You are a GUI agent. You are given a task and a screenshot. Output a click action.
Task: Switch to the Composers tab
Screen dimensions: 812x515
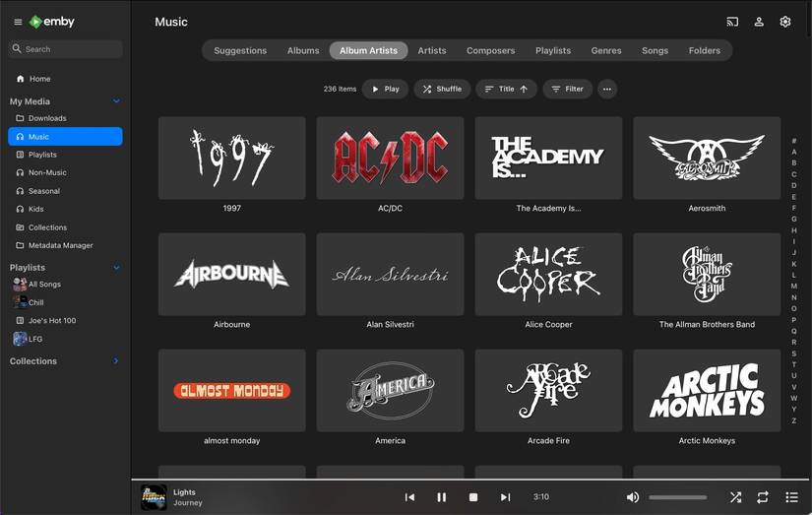coord(490,51)
